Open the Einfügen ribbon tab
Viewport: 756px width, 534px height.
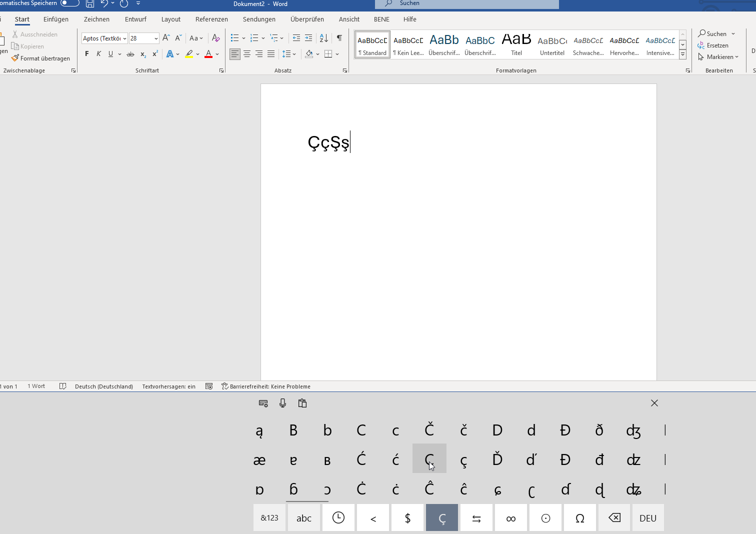[x=56, y=19]
